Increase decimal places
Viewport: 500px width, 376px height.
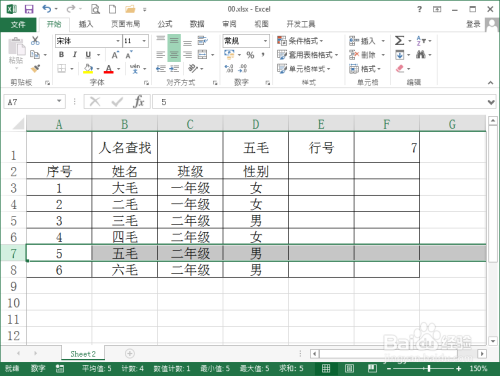229,69
